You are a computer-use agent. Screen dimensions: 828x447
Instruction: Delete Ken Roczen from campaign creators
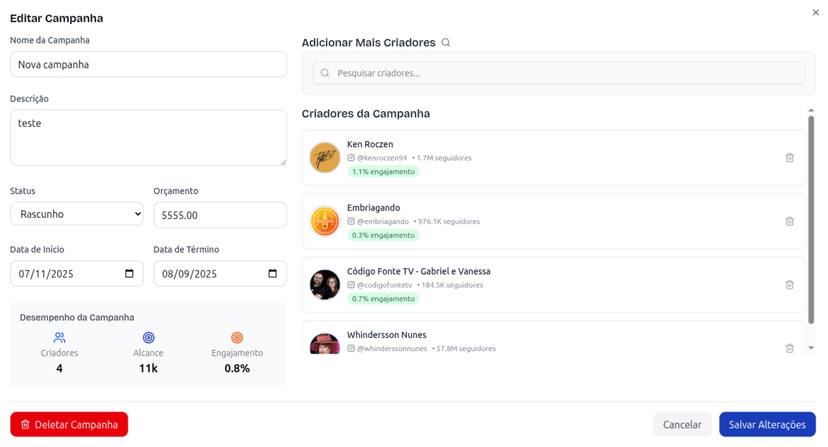pyautogui.click(x=789, y=158)
